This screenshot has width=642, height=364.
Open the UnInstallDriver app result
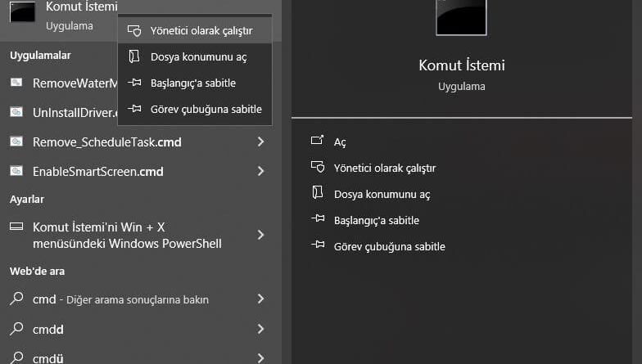point(66,112)
